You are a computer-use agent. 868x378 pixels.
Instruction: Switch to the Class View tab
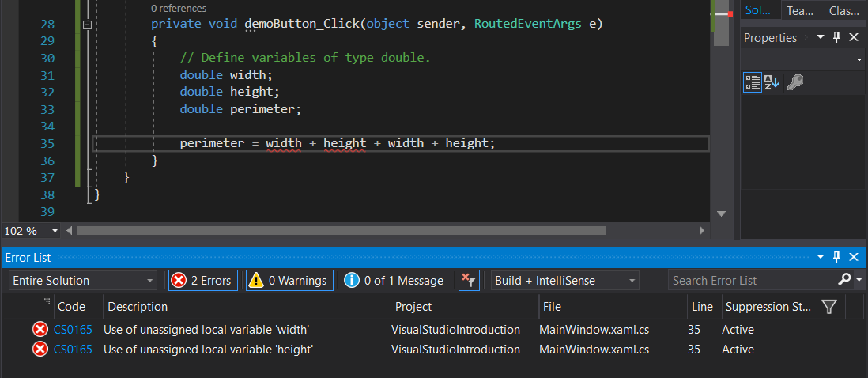pyautogui.click(x=844, y=10)
